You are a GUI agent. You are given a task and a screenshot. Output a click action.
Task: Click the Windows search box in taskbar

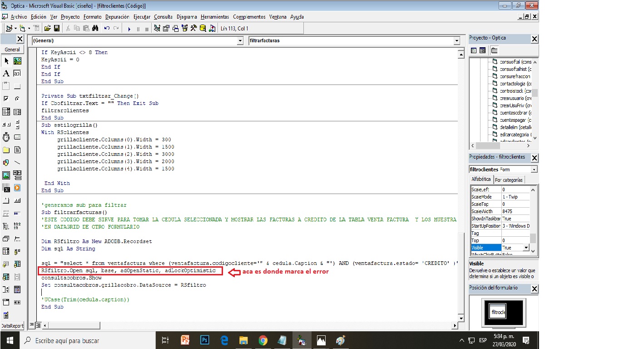coord(86,340)
